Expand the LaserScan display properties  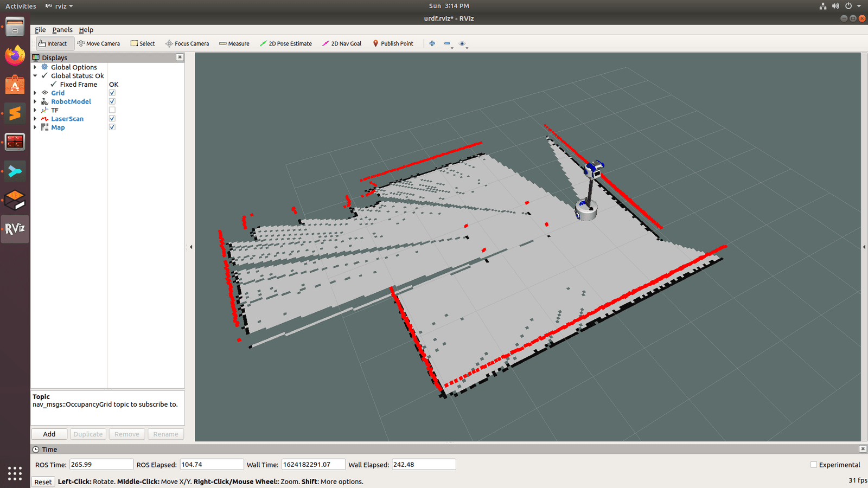tap(35, 119)
